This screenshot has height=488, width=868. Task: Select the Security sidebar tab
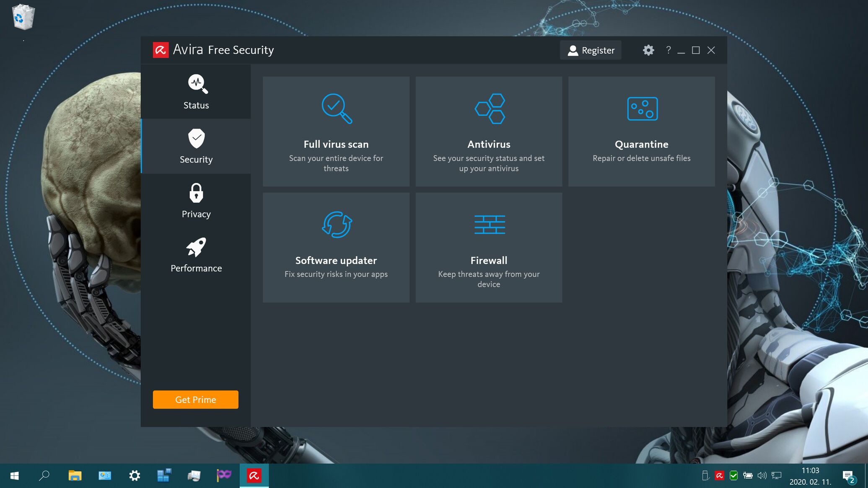pos(196,146)
